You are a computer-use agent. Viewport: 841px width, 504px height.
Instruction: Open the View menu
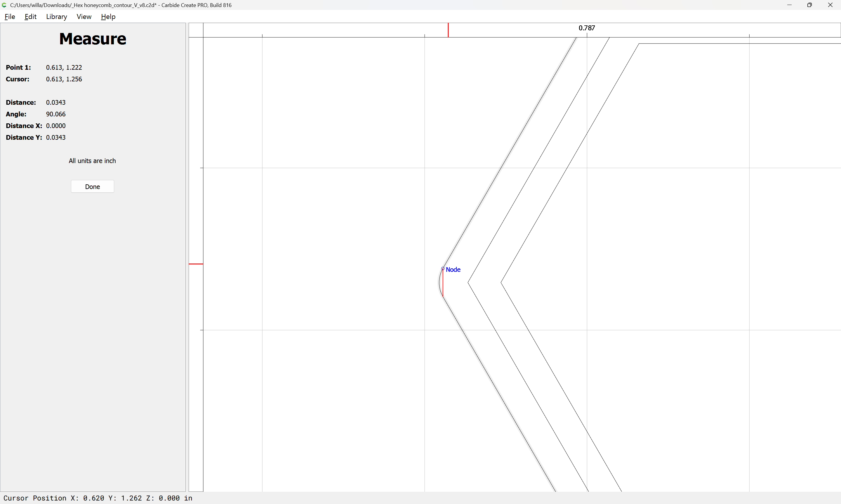(x=84, y=17)
